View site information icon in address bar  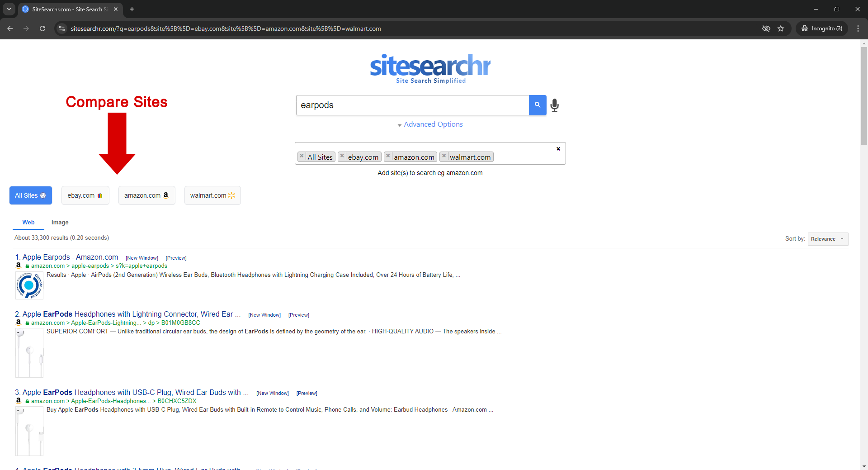click(62, 28)
